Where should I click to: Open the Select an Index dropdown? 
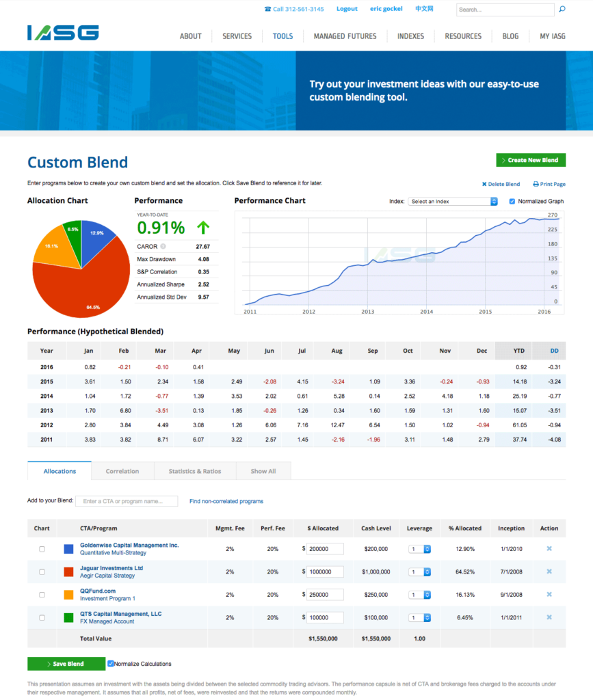tap(453, 202)
